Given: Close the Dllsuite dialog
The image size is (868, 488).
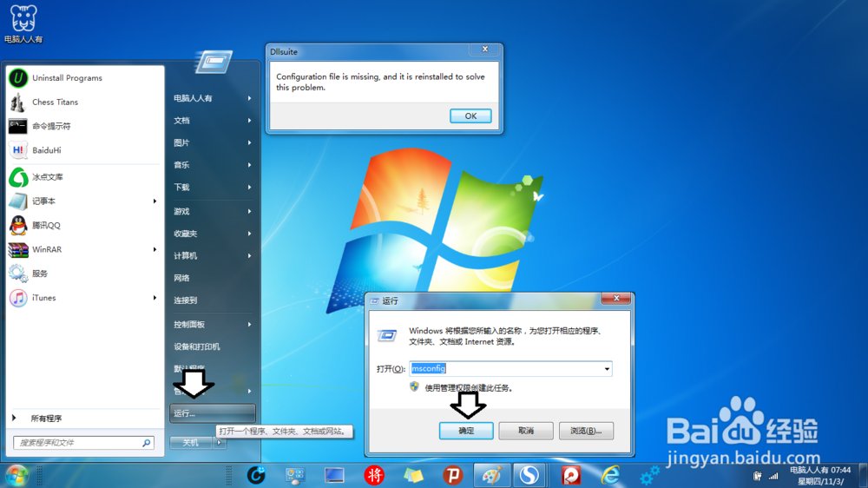Looking at the screenshot, I should coord(485,49).
